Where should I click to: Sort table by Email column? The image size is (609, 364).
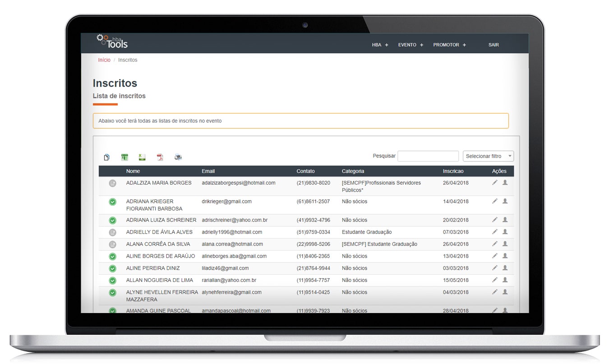(x=208, y=171)
